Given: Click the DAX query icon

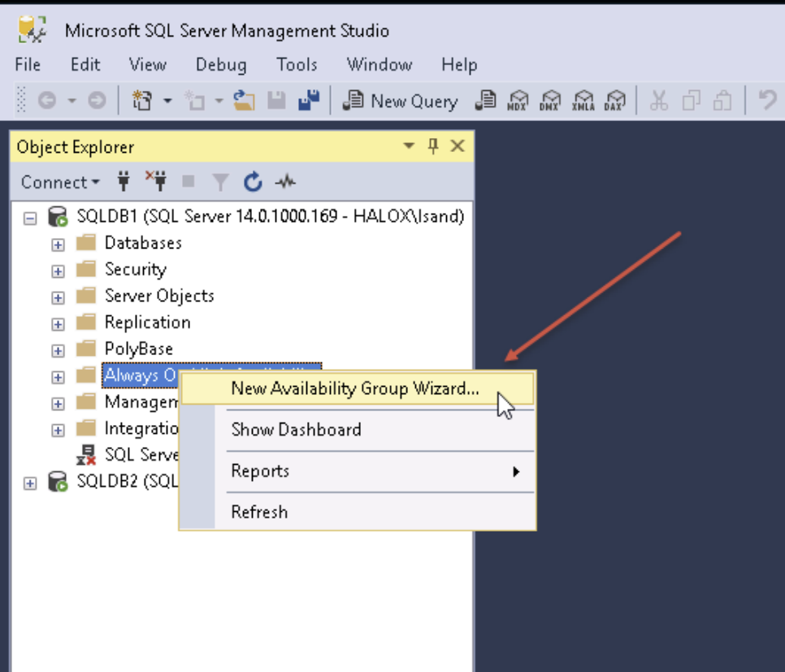Looking at the screenshot, I should point(615,101).
